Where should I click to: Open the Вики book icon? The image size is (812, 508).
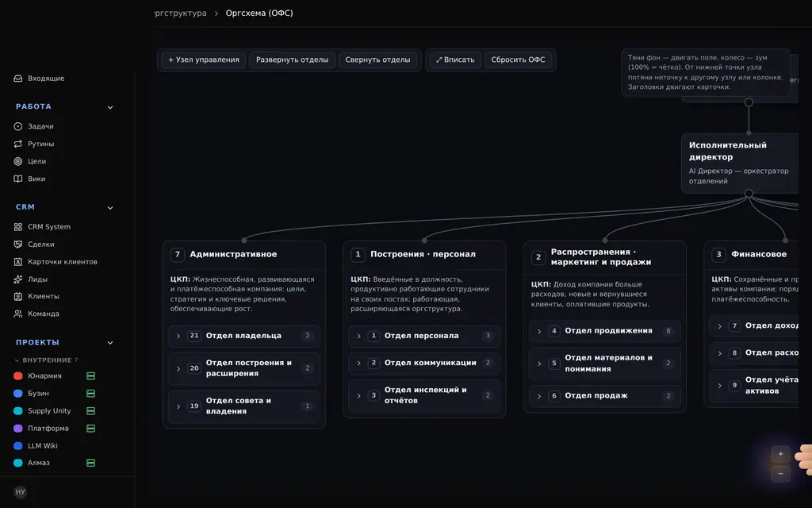click(18, 179)
